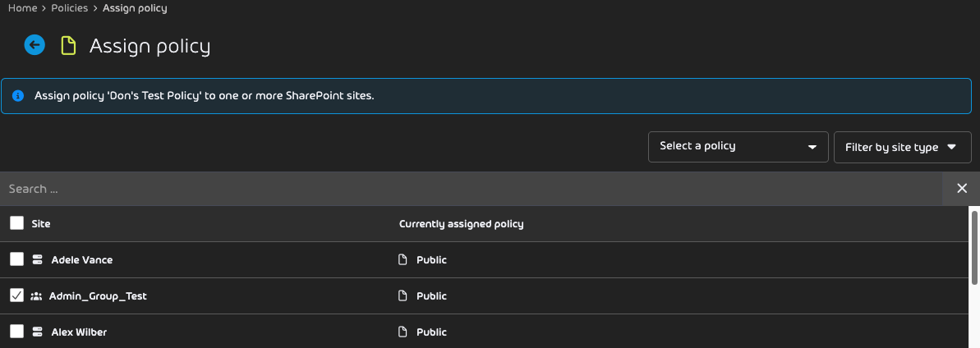Viewport: 980px width, 348px height.
Task: Click Public policy in Alex Wilber row
Action: [x=432, y=332]
